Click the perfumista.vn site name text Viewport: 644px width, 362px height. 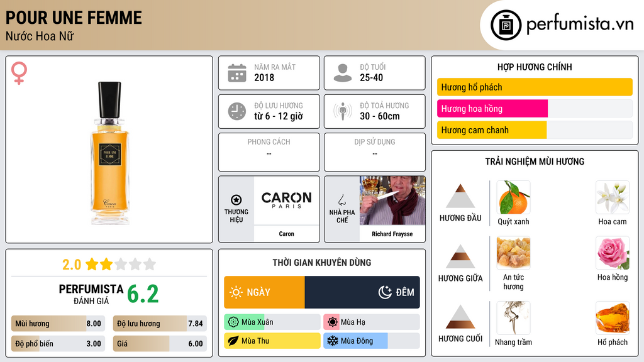(x=580, y=24)
